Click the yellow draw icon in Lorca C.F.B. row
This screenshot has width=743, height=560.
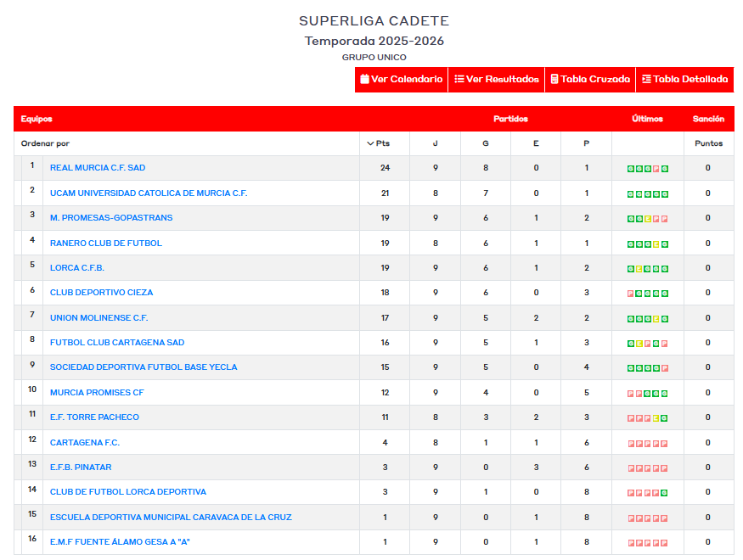(639, 269)
